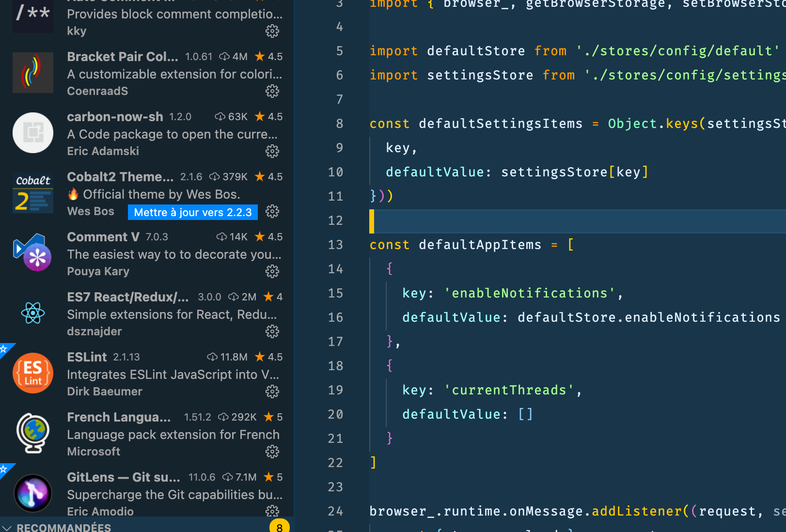This screenshot has height=532, width=786.
Task: Collapse the RECOMMANDÉES section
Action: (x=7, y=527)
